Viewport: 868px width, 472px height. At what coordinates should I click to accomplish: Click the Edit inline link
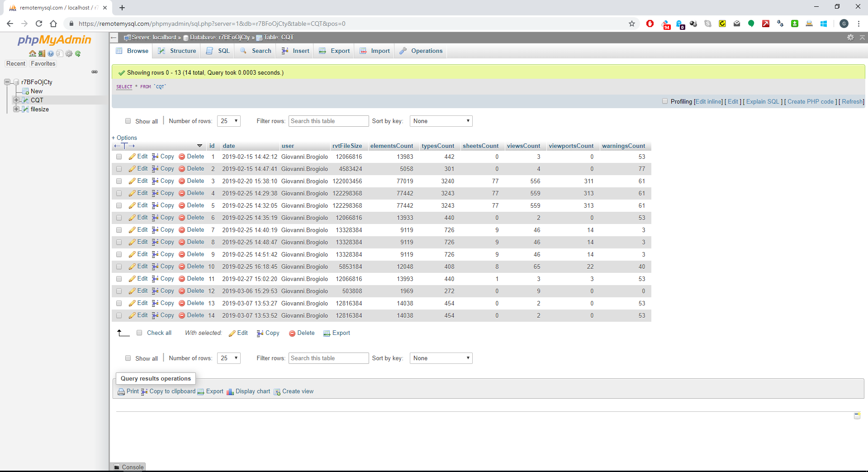(709, 101)
